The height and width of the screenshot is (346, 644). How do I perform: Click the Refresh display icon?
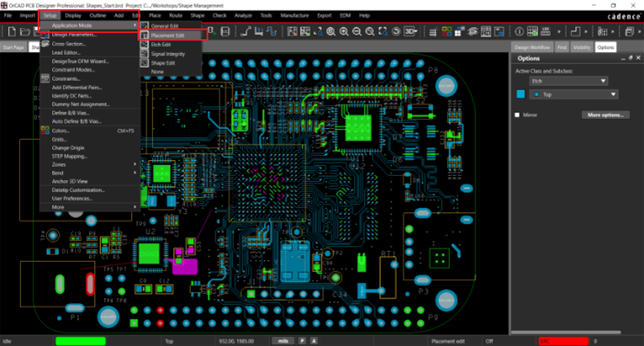coord(396,31)
